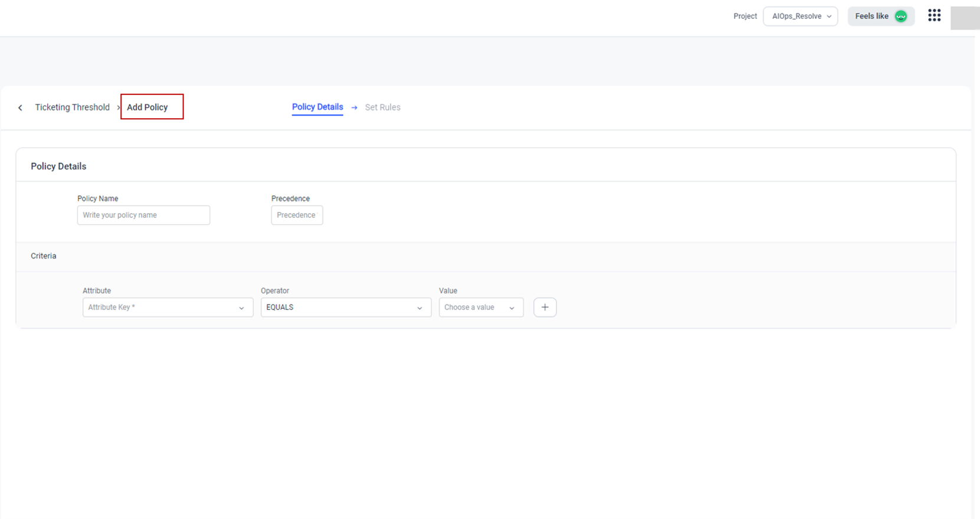Click the user avatar in top-right corner
The width and height of the screenshot is (980, 519).
click(965, 18)
